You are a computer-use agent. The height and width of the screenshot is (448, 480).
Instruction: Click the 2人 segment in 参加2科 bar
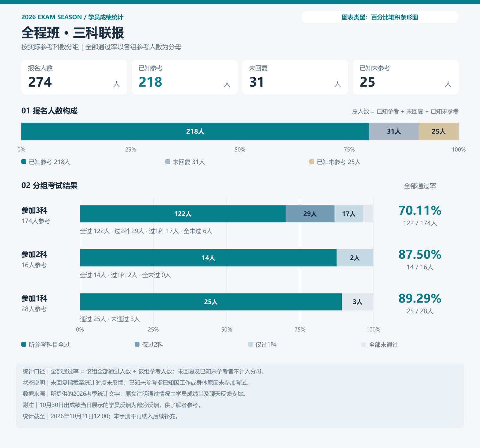click(x=355, y=258)
